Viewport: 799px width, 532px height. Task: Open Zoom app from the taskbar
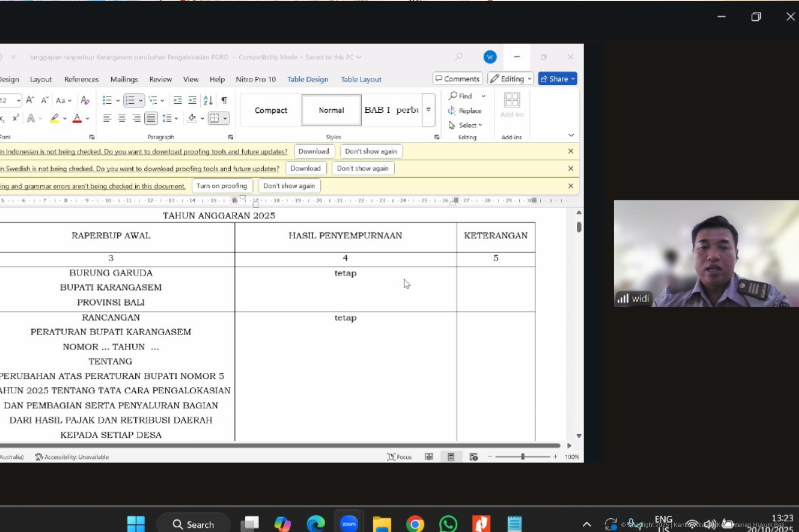tap(349, 524)
